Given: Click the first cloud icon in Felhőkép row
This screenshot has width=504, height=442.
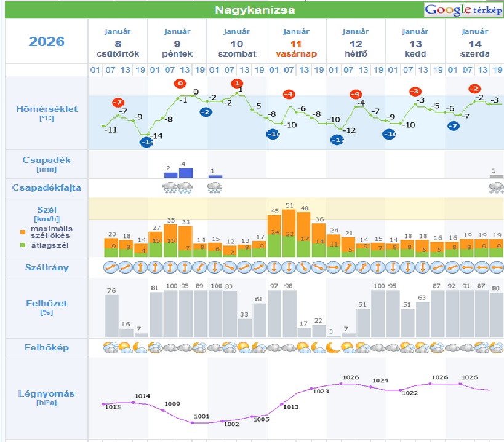Looking at the screenshot, I should click(x=111, y=348).
